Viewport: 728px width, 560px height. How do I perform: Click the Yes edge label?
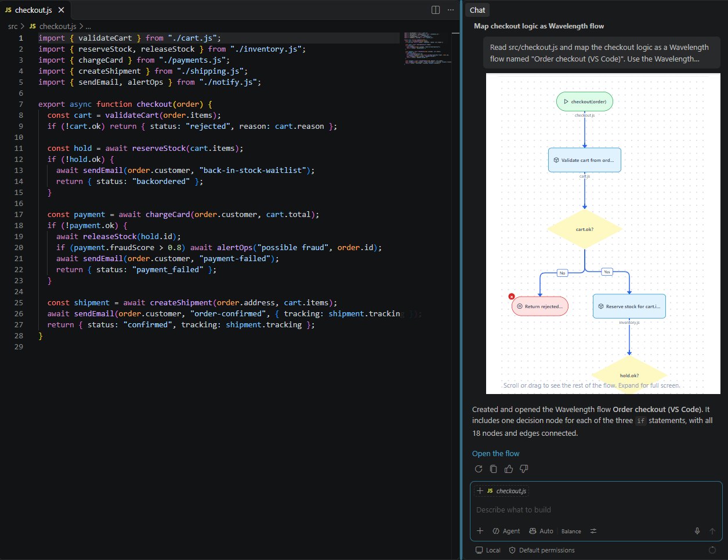pyautogui.click(x=607, y=272)
